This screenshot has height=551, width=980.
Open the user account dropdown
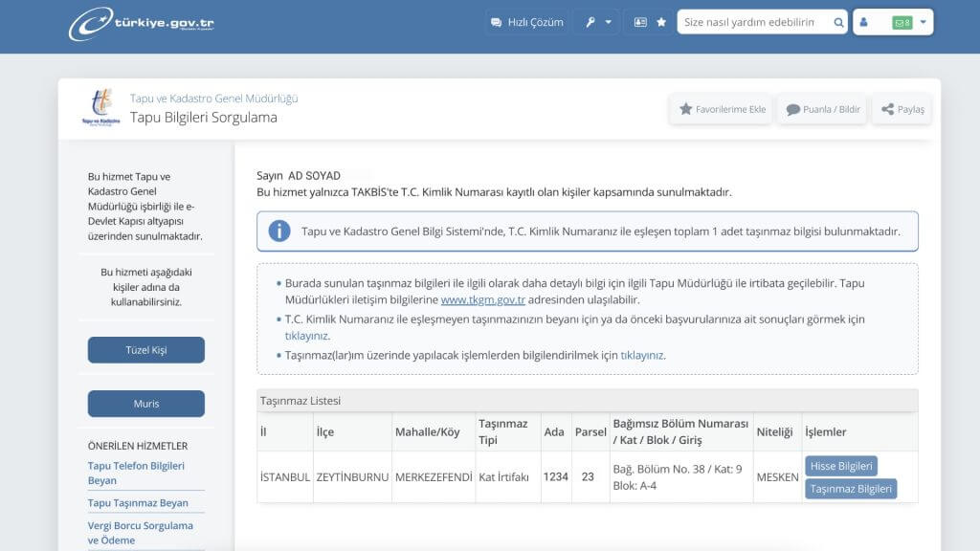click(x=893, y=23)
